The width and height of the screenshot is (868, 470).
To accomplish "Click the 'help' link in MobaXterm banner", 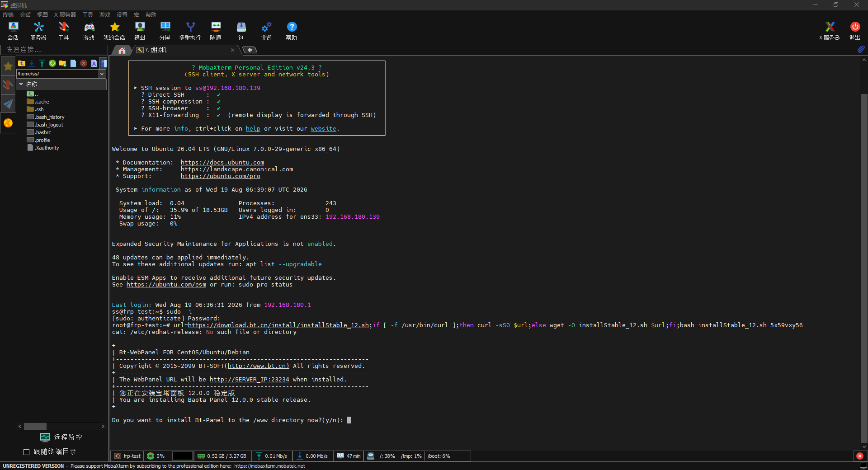I will 253,129.
